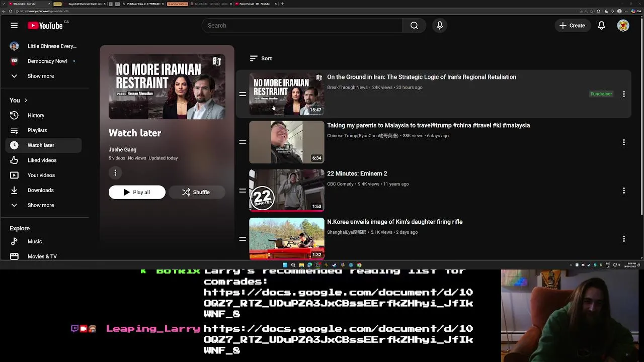Open the Juche Gang channel link
The image size is (644, 362).
(x=122, y=150)
